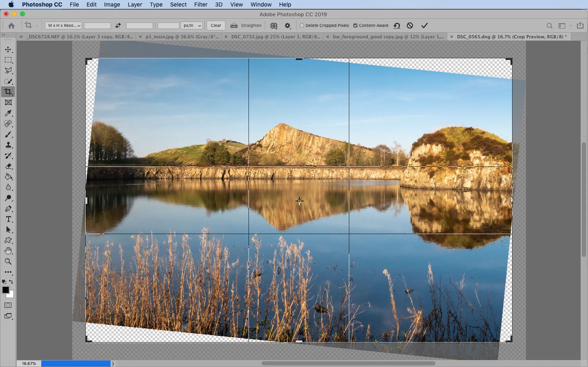Screen dimensions: 588x367
Task: Open the Apple menu
Action: point(11,4)
